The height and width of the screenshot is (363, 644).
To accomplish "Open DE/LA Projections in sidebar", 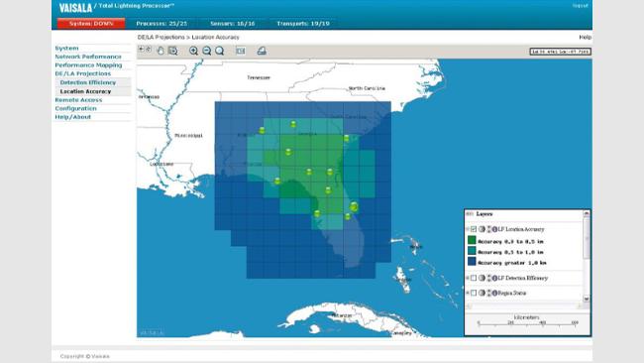I will point(83,73).
